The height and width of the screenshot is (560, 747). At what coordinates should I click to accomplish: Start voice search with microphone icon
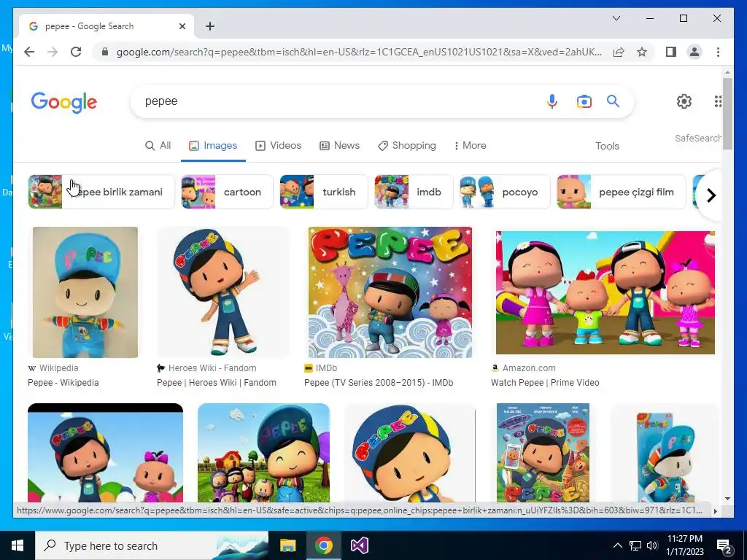pos(552,101)
